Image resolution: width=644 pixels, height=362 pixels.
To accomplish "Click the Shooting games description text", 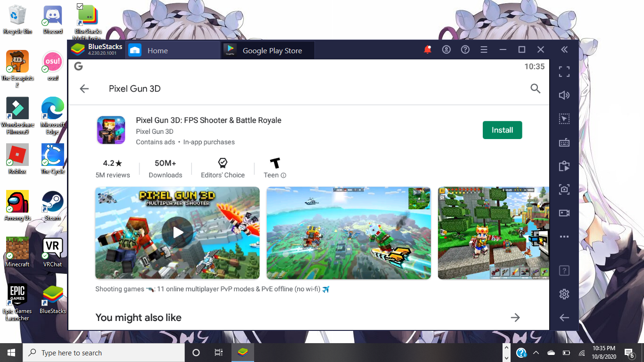I will 212,289.
